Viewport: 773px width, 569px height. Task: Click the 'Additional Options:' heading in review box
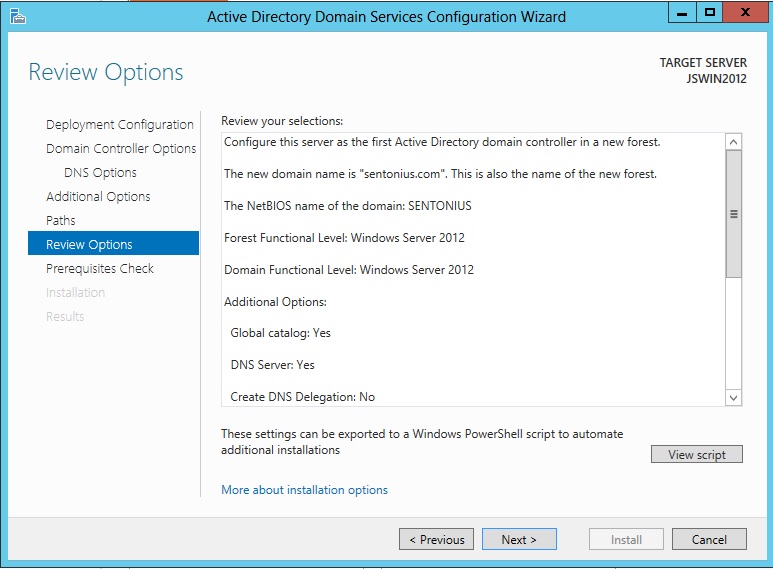[275, 302]
